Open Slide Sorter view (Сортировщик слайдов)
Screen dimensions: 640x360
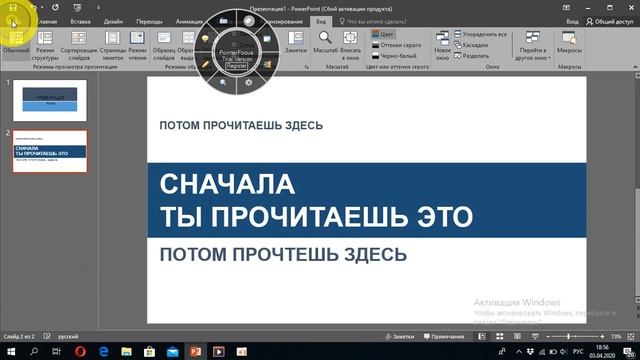coord(79,46)
